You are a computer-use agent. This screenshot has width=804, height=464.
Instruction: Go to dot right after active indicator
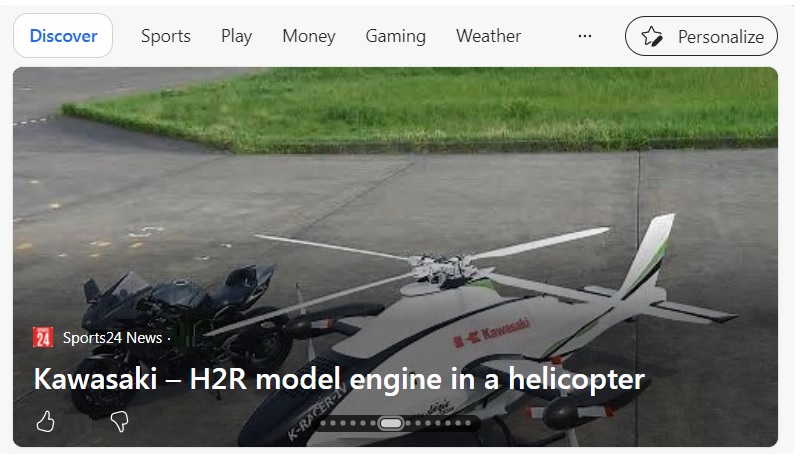(408, 423)
